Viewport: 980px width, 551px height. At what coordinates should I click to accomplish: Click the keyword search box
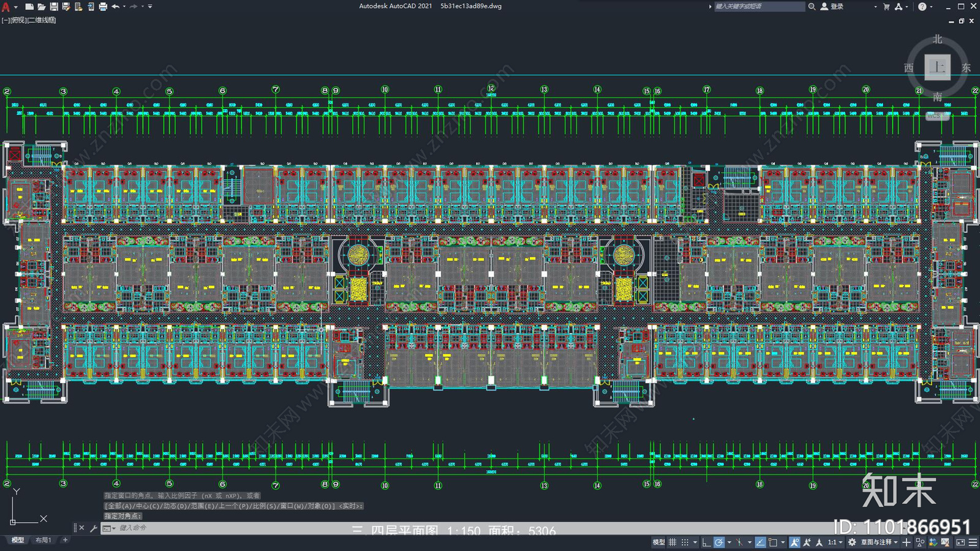pos(759,7)
